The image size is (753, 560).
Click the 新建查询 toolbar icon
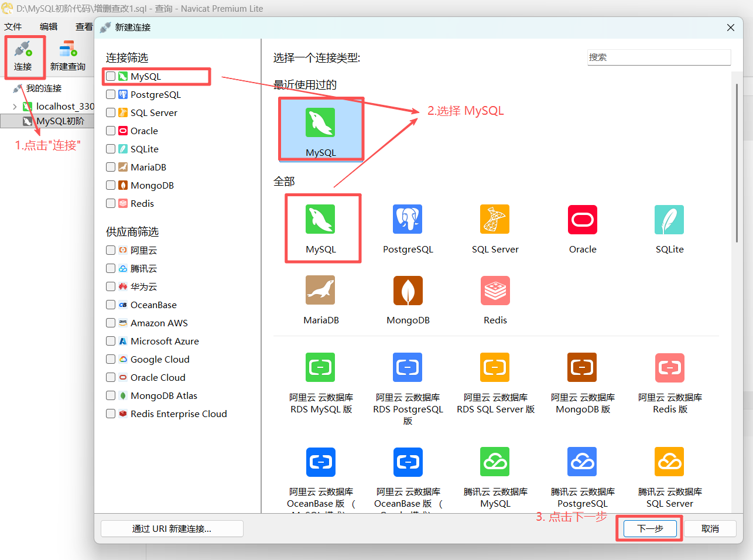pyautogui.click(x=68, y=56)
